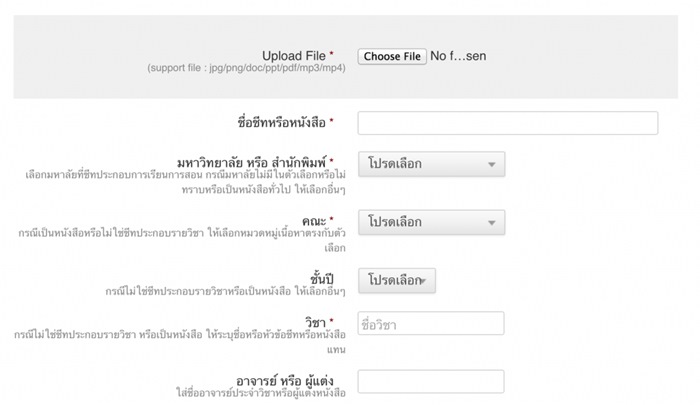The width and height of the screenshot is (700, 405).
Task: Open the มหาวิทยาลัย หรือ สำนักพิมพ์ dropdown
Action: (432, 164)
